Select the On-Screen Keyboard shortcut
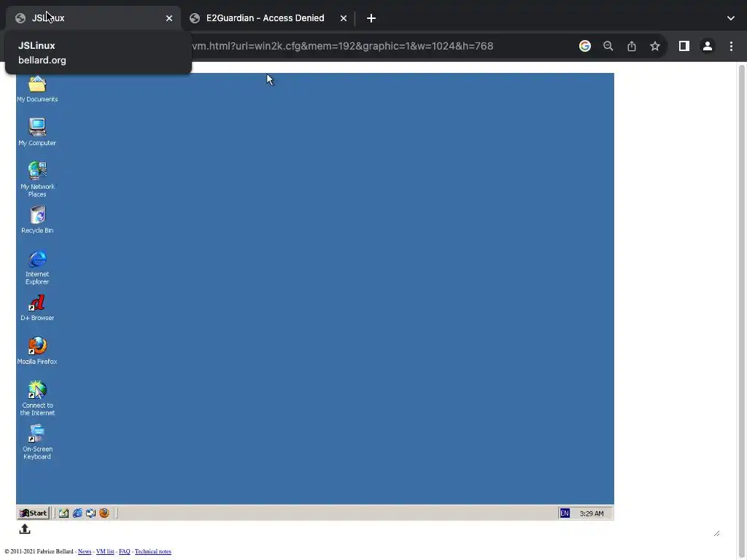 click(x=37, y=443)
